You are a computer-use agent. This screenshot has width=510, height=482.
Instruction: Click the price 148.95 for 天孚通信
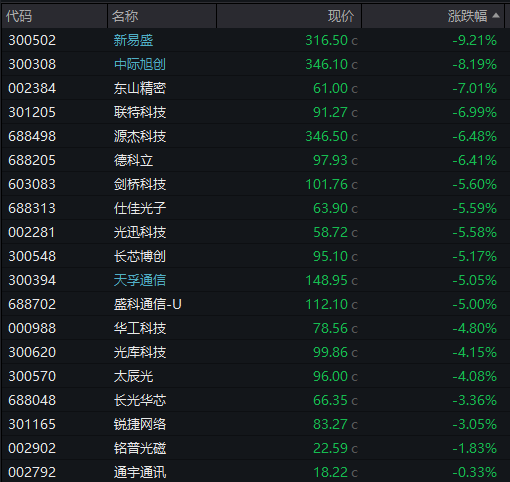click(x=327, y=280)
